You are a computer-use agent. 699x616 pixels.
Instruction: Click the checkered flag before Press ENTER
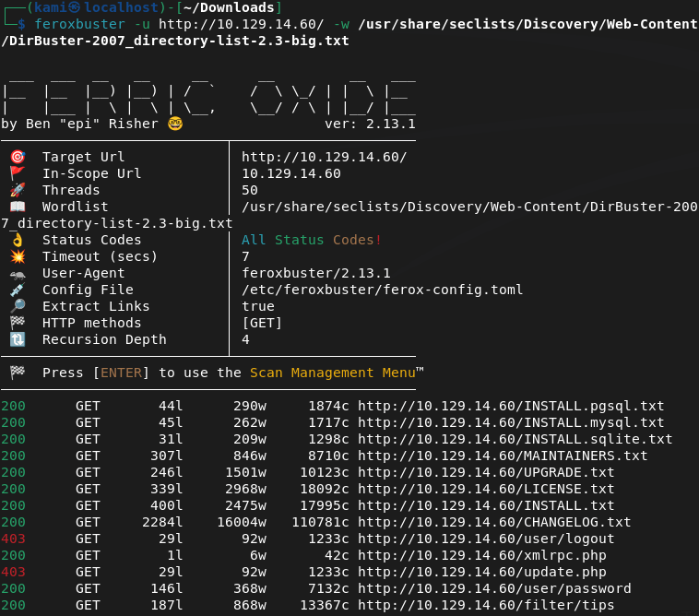pyautogui.click(x=17, y=373)
